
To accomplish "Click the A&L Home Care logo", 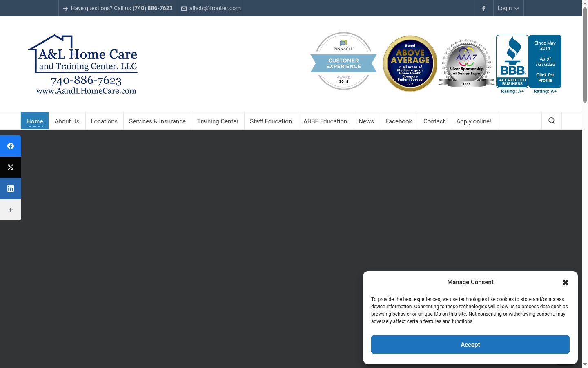I will [x=83, y=64].
